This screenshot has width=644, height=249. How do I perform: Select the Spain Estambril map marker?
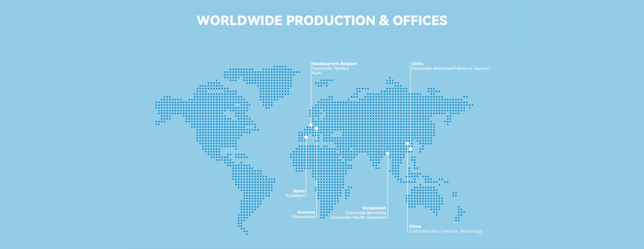(x=306, y=137)
